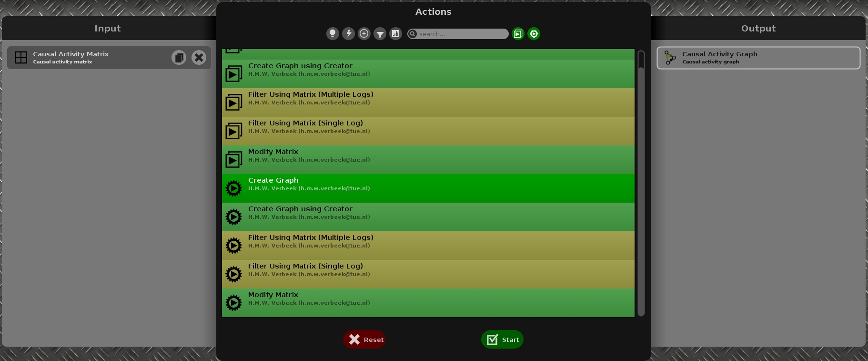Select windowed Filter Using Matrix (Multiple Logs)
This screenshot has width=868, height=361.
coord(428,103)
